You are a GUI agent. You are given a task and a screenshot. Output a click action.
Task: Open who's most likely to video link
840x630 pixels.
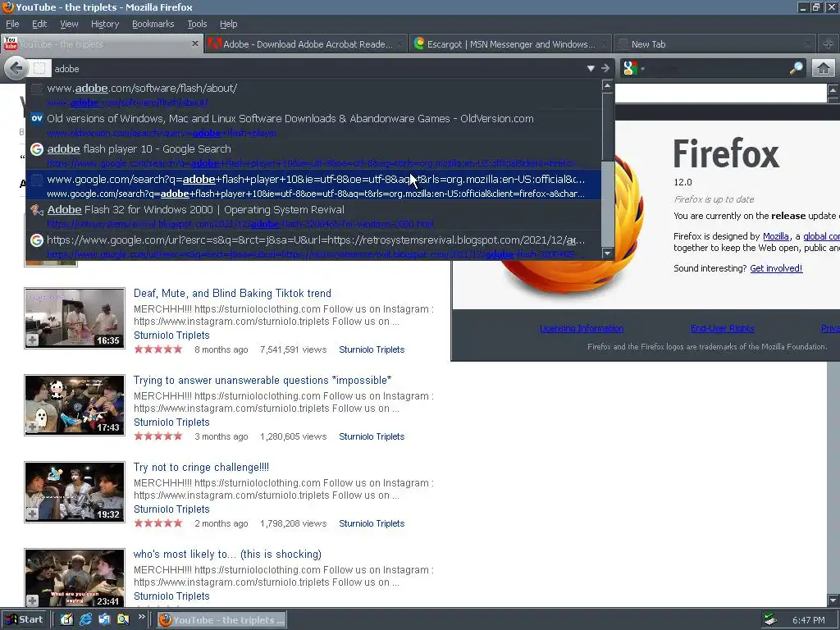(x=227, y=554)
